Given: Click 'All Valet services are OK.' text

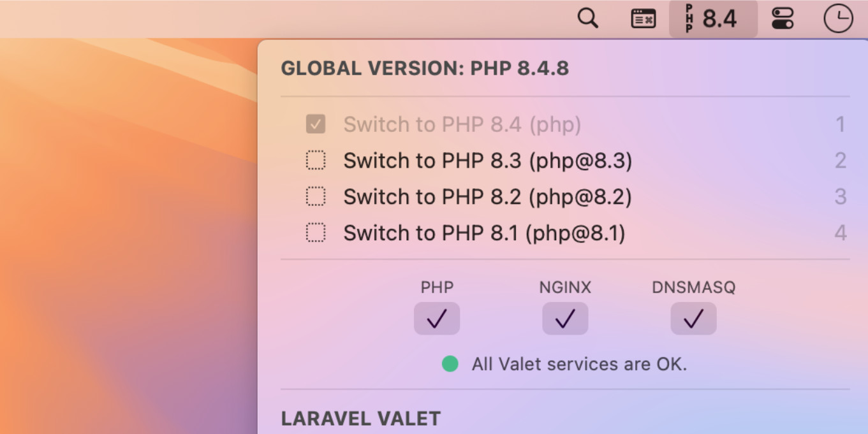Looking at the screenshot, I should (x=579, y=365).
